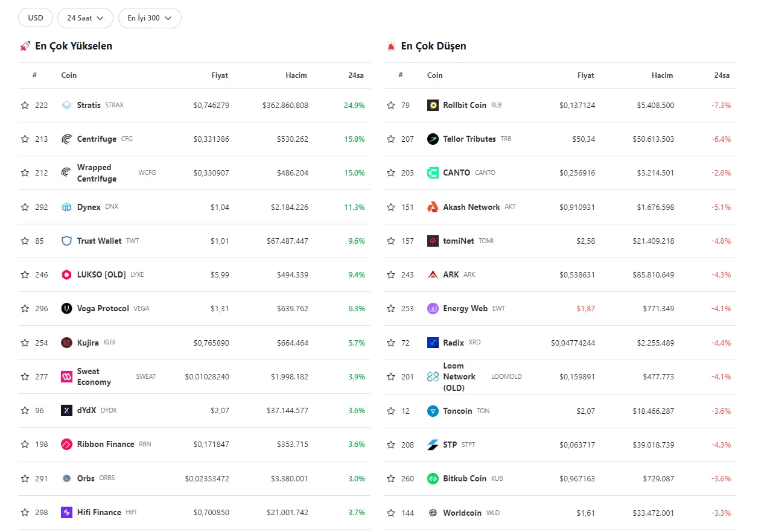Toggle favorite star for dYdX
This screenshot has height=532, width=773.
[x=25, y=411]
